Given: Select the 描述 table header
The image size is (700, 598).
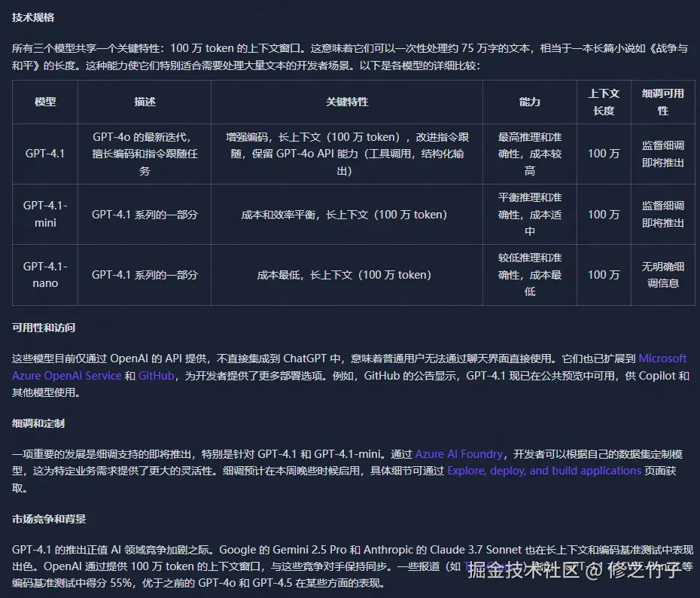Looking at the screenshot, I should pyautogui.click(x=144, y=102).
